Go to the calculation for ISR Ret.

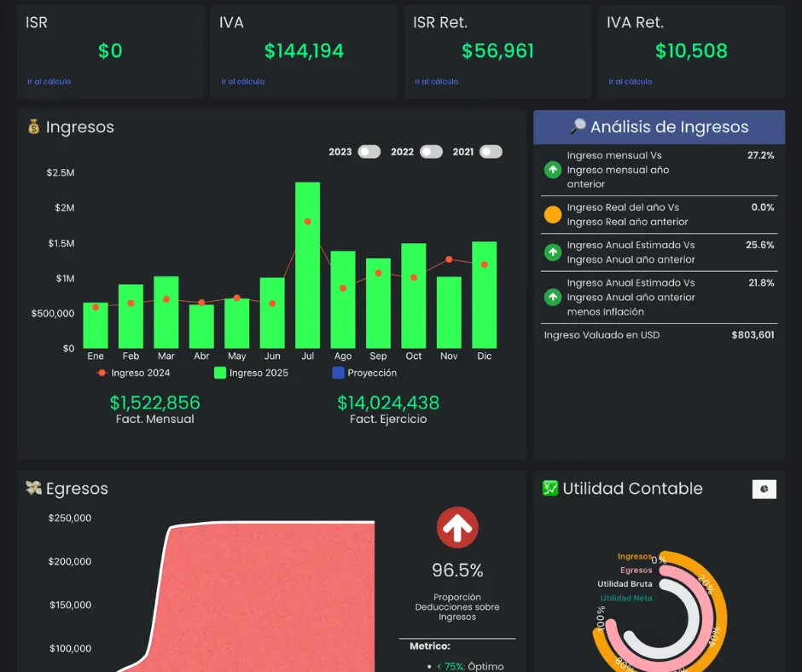(x=436, y=81)
